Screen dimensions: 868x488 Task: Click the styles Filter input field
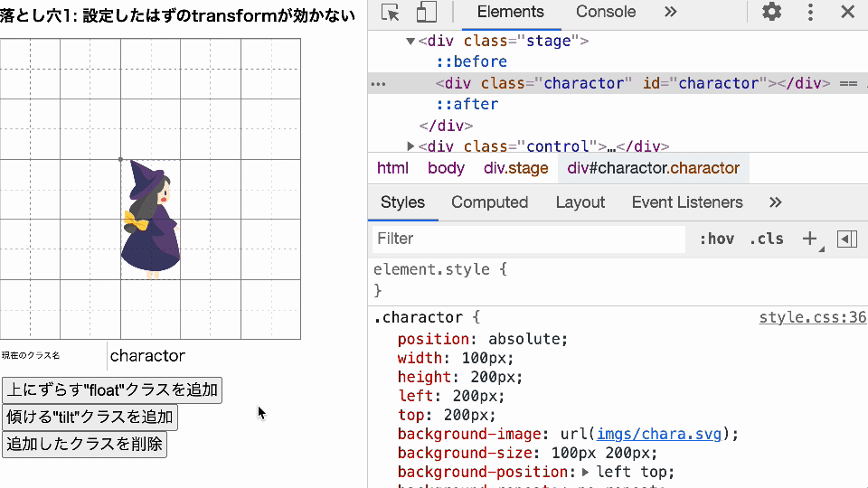pos(529,239)
